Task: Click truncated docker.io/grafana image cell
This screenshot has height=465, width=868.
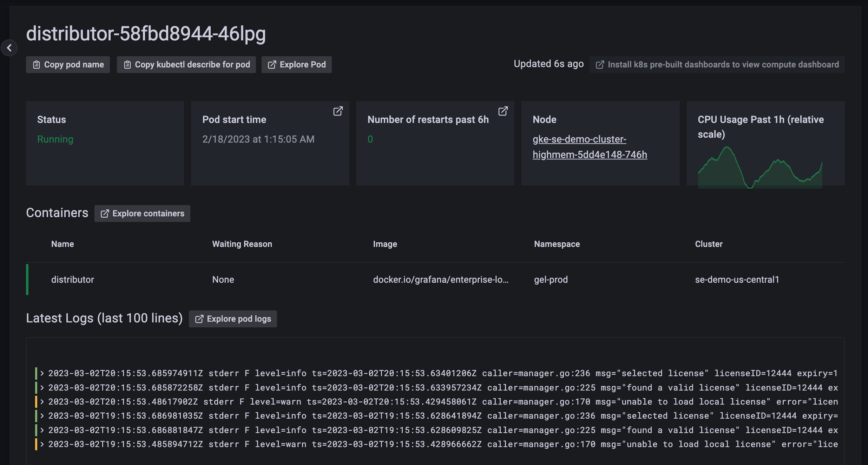Action: (440, 280)
